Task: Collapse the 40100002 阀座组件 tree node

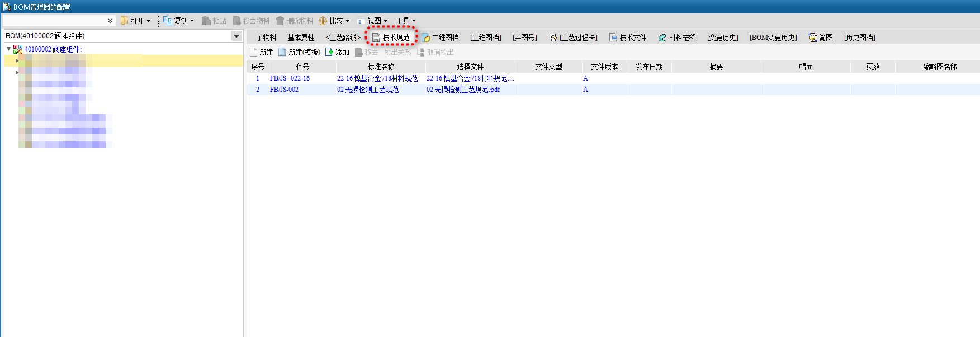Action: pyautogui.click(x=8, y=49)
